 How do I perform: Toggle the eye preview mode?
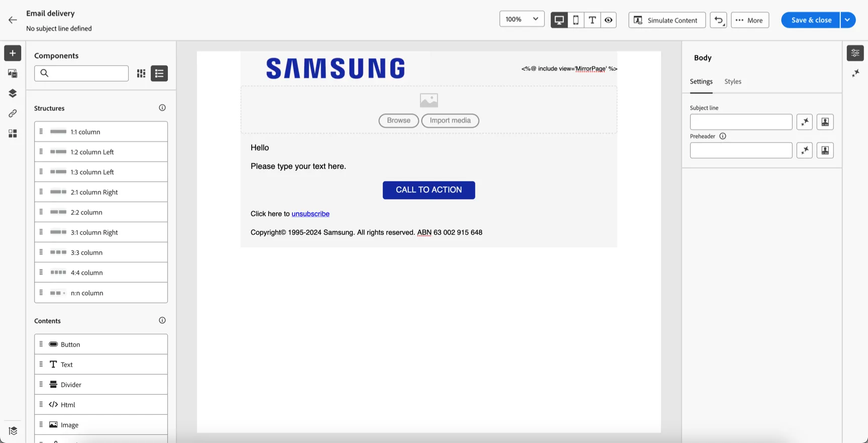pos(608,20)
